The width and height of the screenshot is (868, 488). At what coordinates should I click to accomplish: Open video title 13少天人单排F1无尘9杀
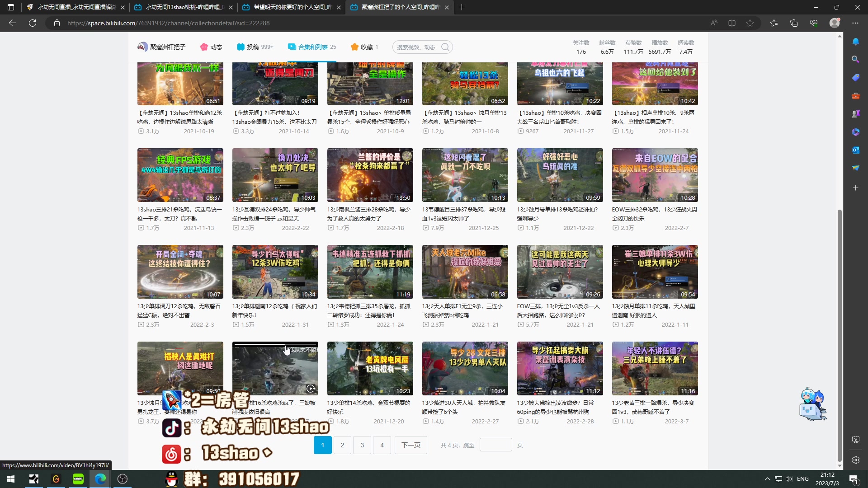tap(462, 310)
